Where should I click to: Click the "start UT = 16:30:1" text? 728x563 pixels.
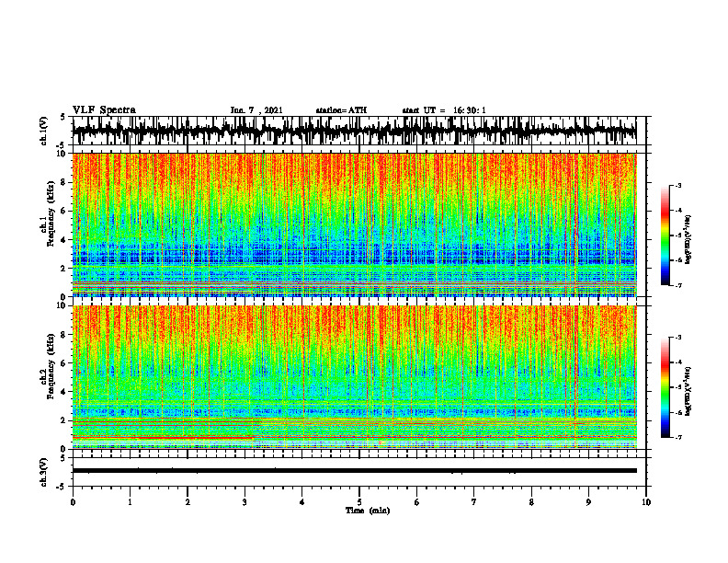444,110
